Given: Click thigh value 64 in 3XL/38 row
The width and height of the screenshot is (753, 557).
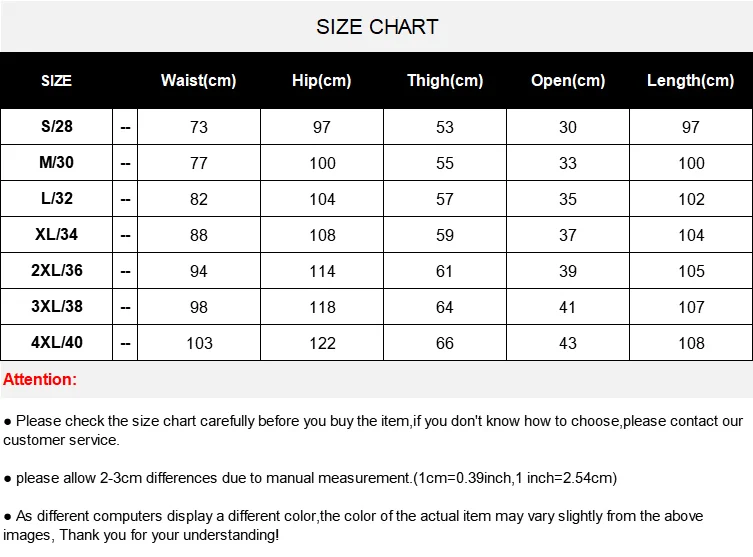Looking at the screenshot, I should point(445,307).
